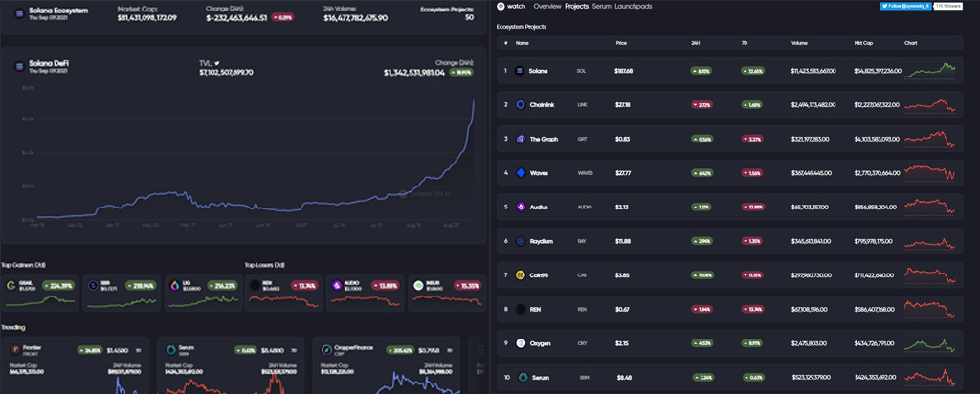Sort the table by the Price column

pos(621,43)
